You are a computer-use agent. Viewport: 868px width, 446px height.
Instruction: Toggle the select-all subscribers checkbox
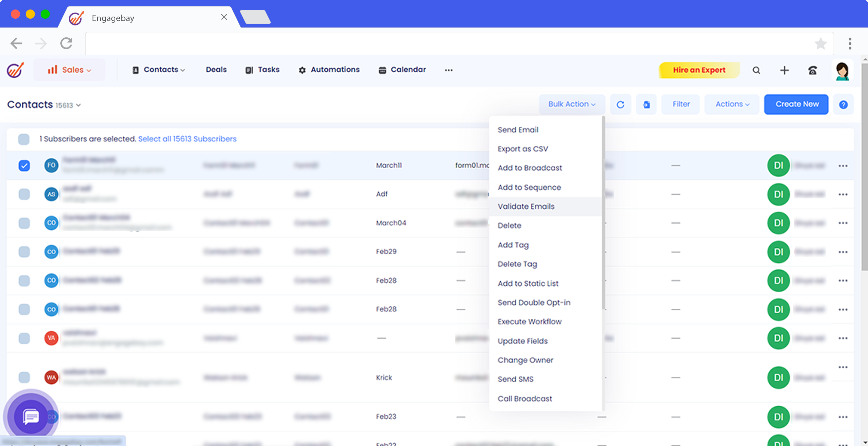click(x=24, y=139)
